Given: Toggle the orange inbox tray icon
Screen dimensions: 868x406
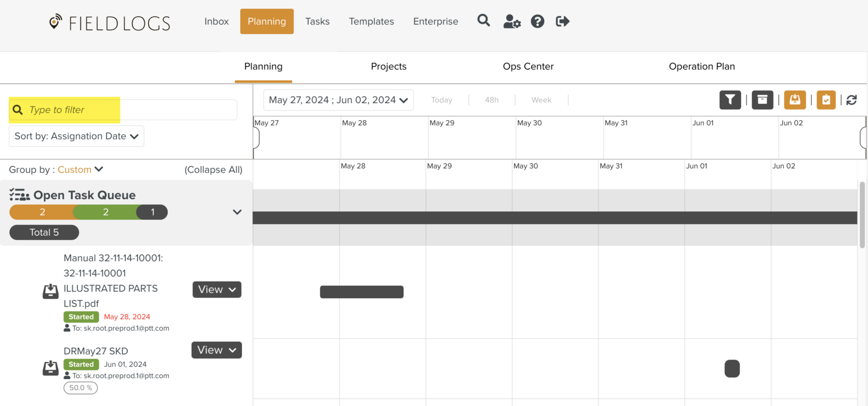Looking at the screenshot, I should pos(794,100).
